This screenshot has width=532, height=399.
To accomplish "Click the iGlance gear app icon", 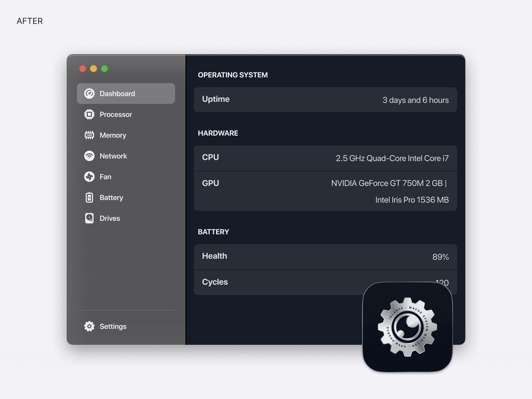I will (408, 327).
